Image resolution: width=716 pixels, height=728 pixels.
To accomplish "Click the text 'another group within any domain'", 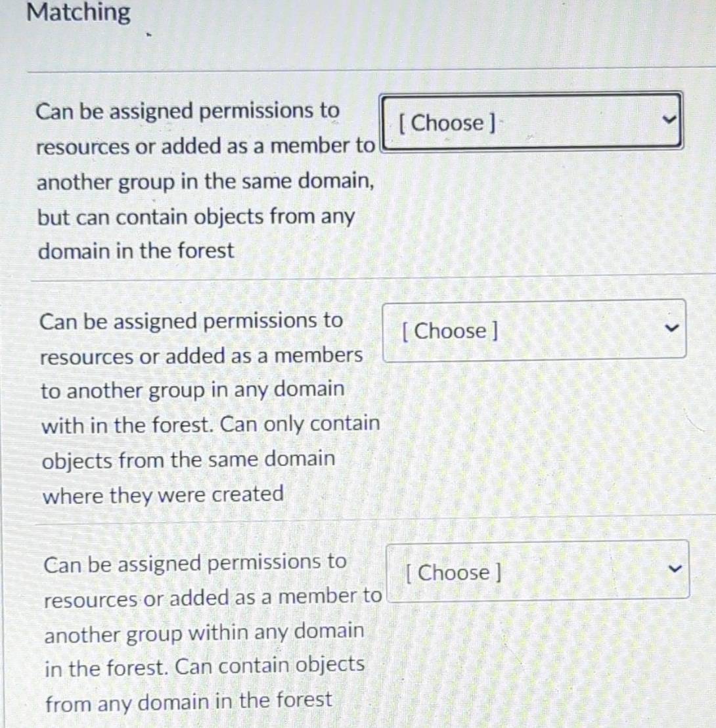I will 204,632.
